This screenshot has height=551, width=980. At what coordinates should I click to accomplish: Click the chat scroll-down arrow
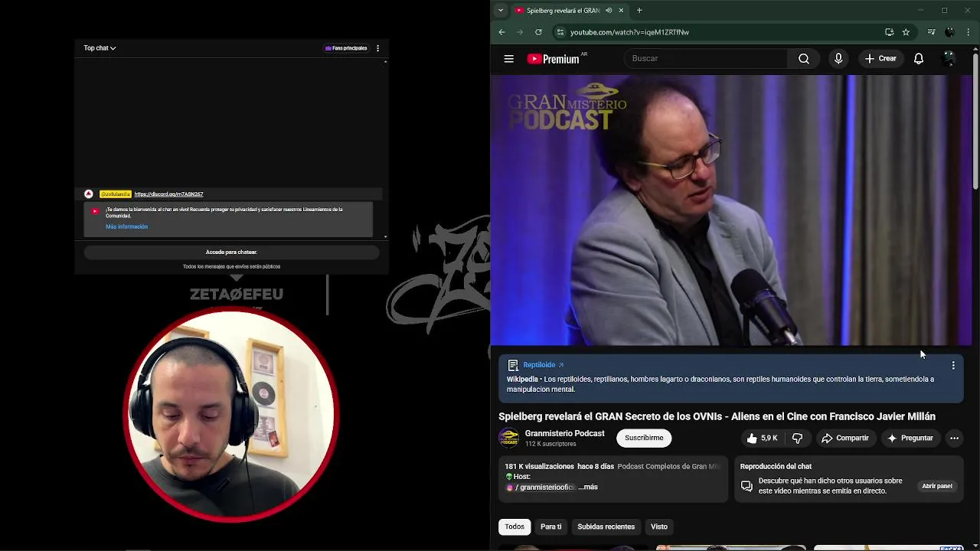click(x=385, y=237)
